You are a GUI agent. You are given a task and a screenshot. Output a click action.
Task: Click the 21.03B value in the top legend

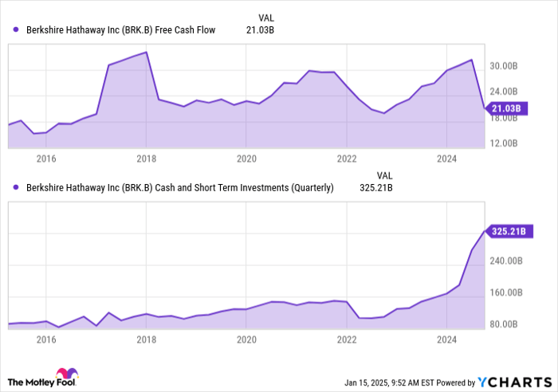coord(259,30)
